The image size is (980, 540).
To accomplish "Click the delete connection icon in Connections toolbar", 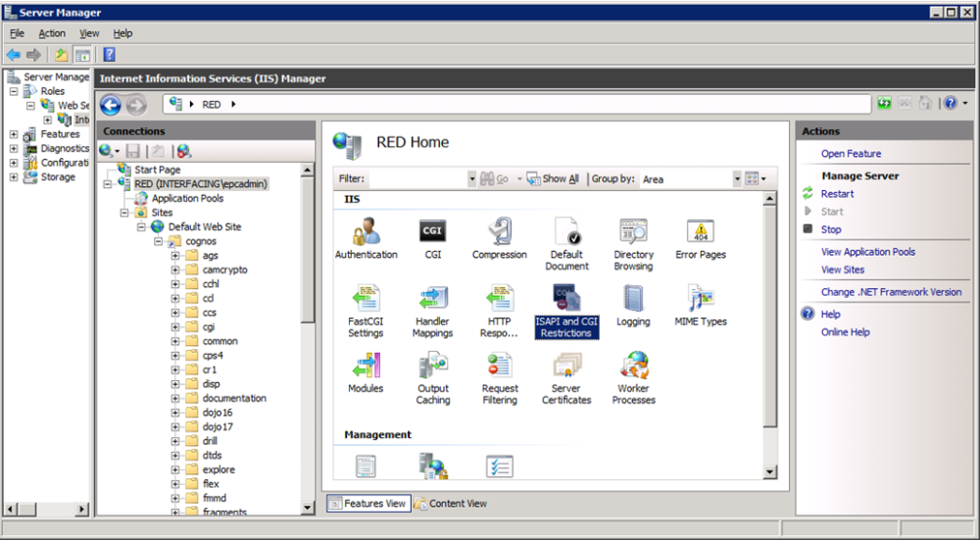I will [x=183, y=151].
